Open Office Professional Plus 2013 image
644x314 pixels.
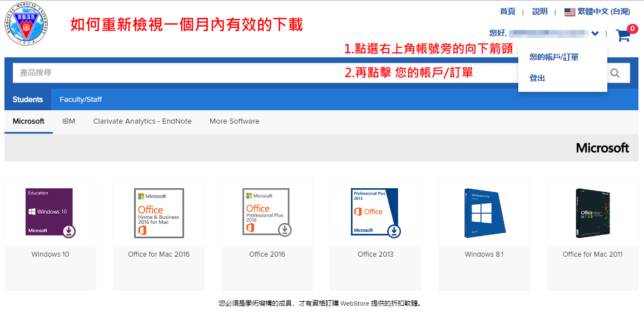376,213
